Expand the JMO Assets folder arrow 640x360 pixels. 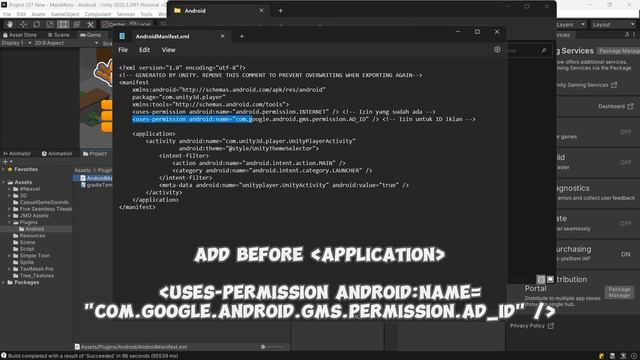[x=9, y=216]
